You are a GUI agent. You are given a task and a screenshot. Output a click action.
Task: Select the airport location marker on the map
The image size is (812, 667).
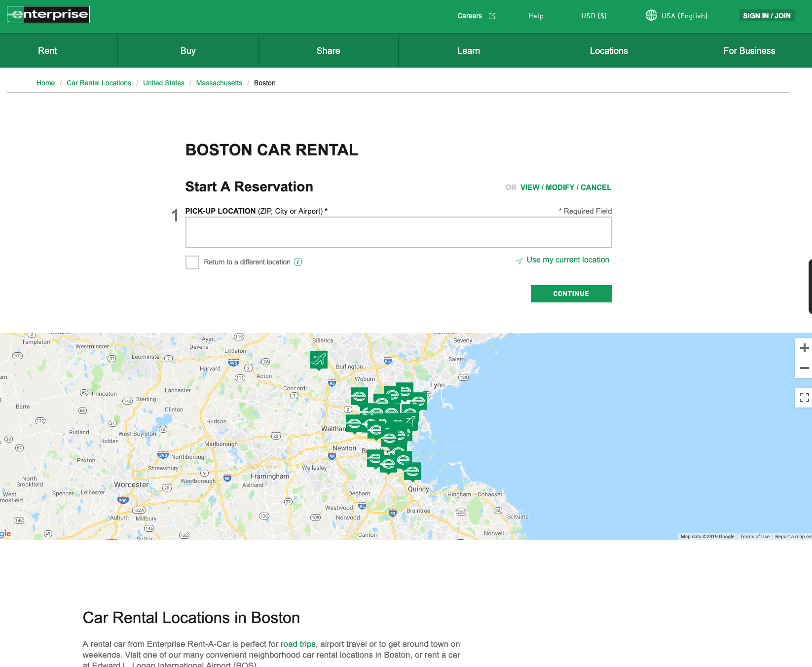(x=319, y=360)
